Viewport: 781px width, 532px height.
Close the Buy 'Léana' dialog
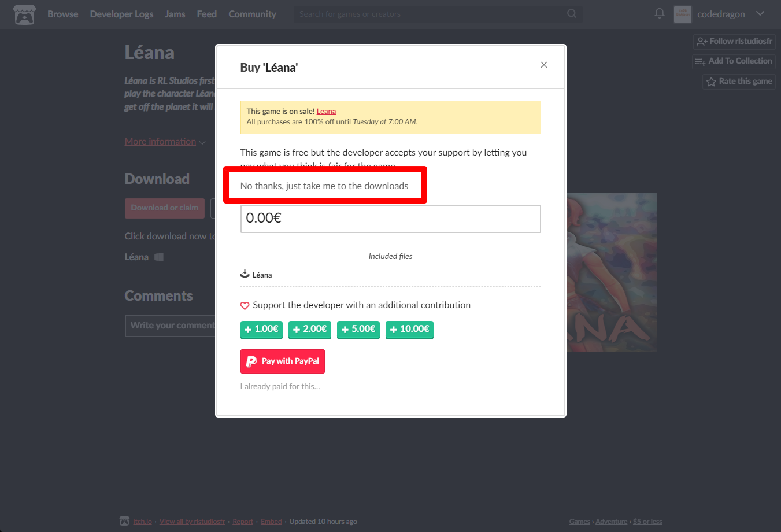click(x=543, y=65)
